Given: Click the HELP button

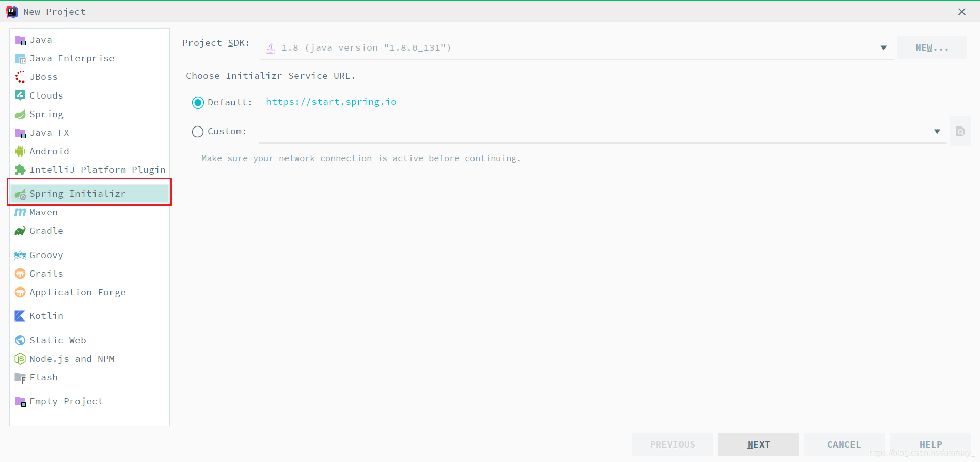Looking at the screenshot, I should (x=930, y=444).
